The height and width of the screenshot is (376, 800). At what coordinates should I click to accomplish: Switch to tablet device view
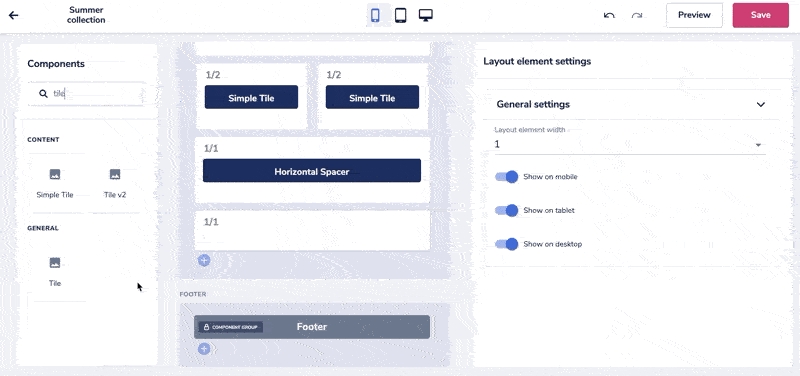click(x=401, y=15)
